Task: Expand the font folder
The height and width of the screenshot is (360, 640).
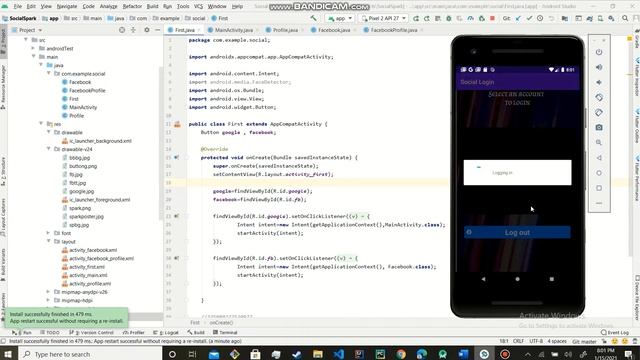Action: pos(49,233)
